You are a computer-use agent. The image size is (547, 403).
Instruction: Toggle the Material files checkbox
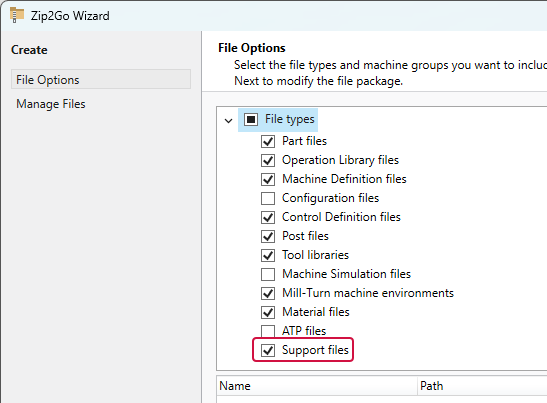(268, 312)
